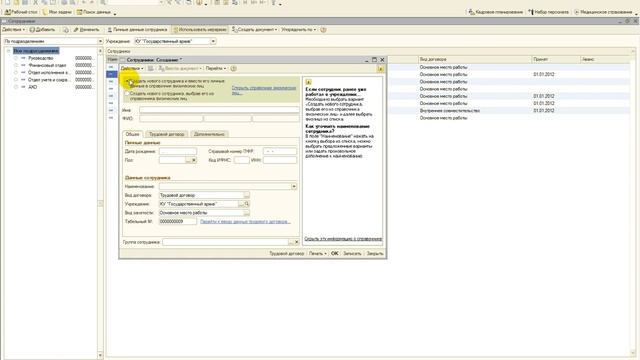Select create employee and enter personal data option
Screen dimensions: 640x360
pos(127,81)
